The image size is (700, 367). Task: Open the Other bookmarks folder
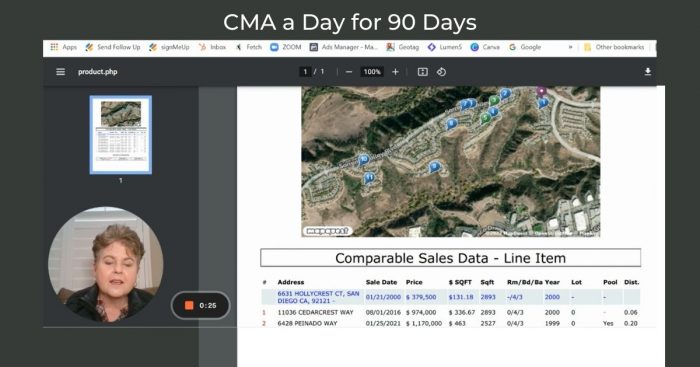click(x=614, y=47)
